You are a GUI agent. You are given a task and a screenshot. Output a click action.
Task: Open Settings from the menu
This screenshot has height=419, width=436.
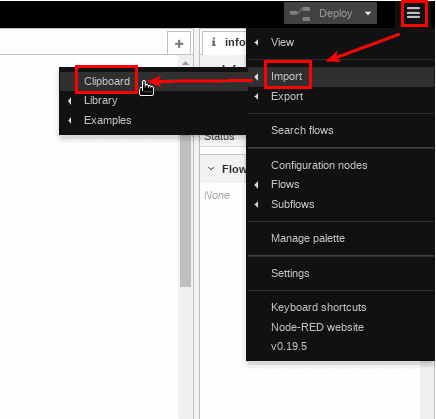[x=340, y=273]
